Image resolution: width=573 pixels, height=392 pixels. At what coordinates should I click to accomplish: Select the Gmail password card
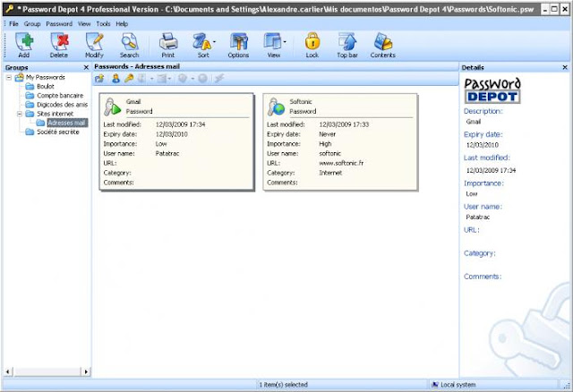(x=176, y=141)
